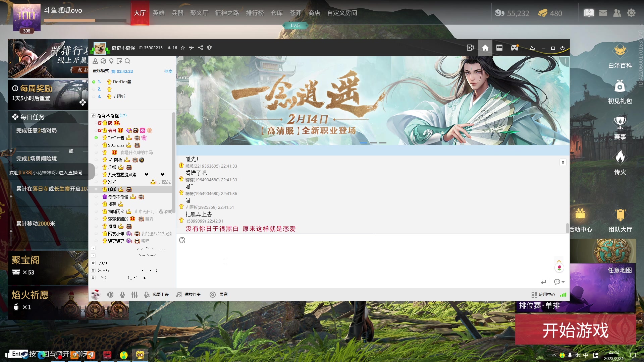
Task: Open font style icon in chat input
Action: 182,240
